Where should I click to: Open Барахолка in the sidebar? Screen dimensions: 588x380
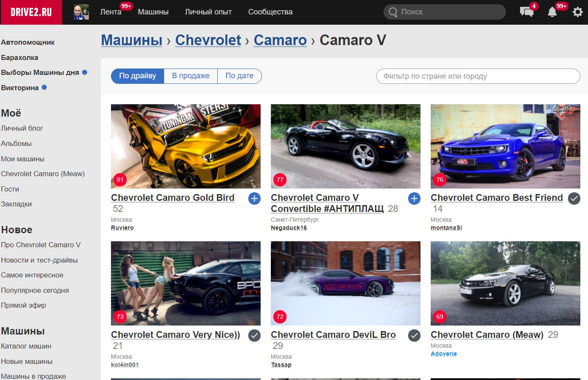(x=20, y=57)
